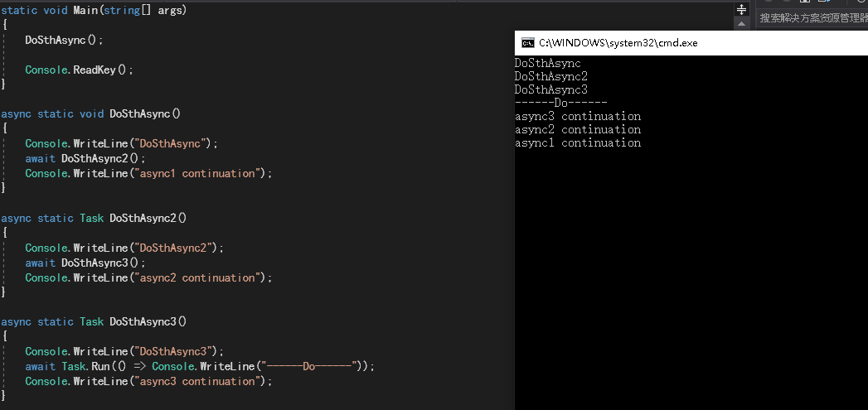Image resolution: width=868 pixels, height=410 pixels.
Task: Click the C:\WINDOWS\system32\cmd.exe title bar
Action: (x=691, y=42)
